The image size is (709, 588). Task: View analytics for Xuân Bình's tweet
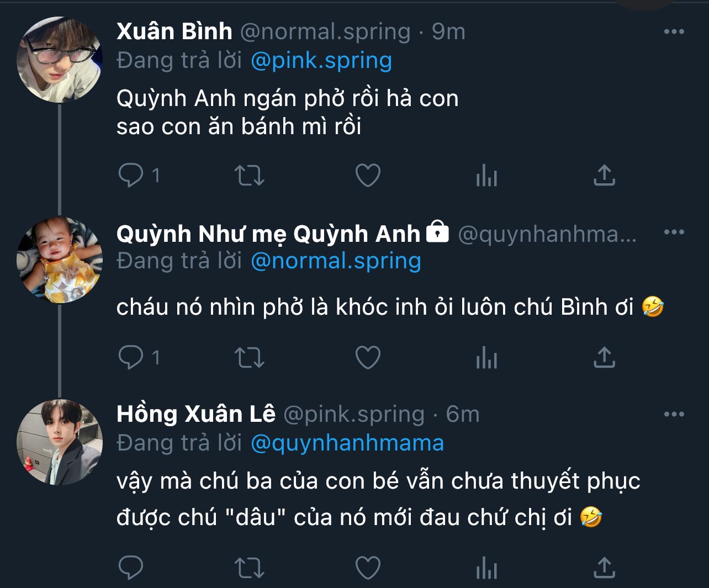[x=486, y=176]
